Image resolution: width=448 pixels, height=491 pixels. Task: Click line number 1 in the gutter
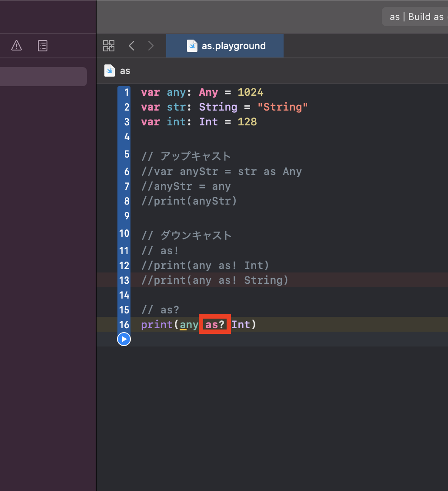[x=127, y=92]
